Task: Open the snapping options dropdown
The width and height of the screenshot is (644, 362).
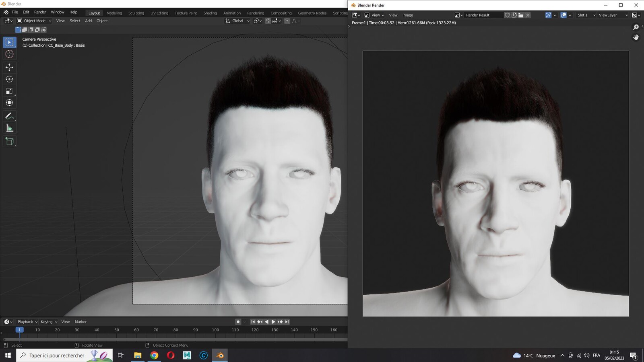Action: click(277, 21)
